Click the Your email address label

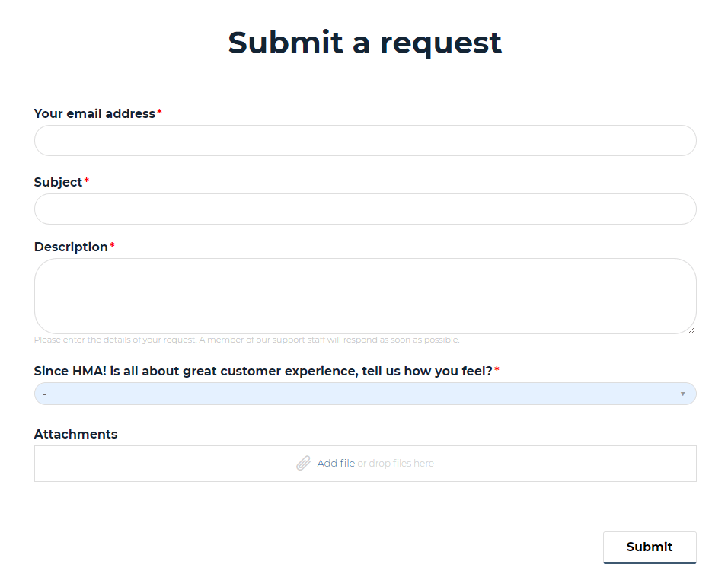coord(94,113)
